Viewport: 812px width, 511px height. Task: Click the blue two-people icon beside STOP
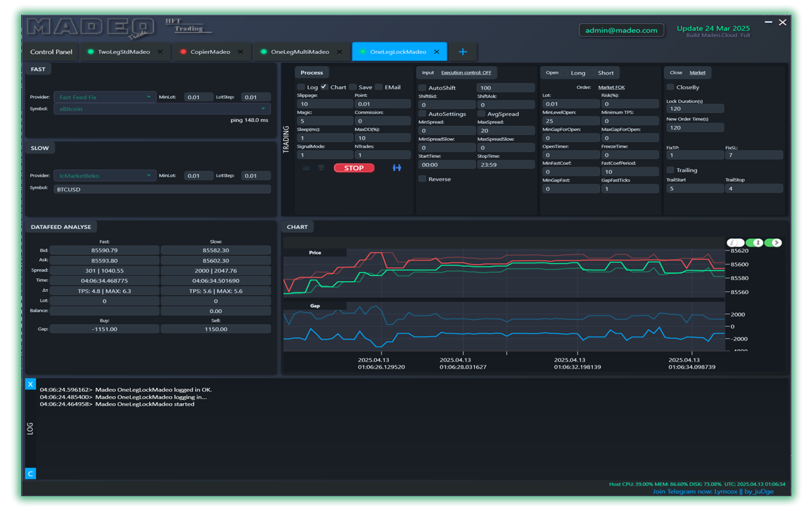397,168
